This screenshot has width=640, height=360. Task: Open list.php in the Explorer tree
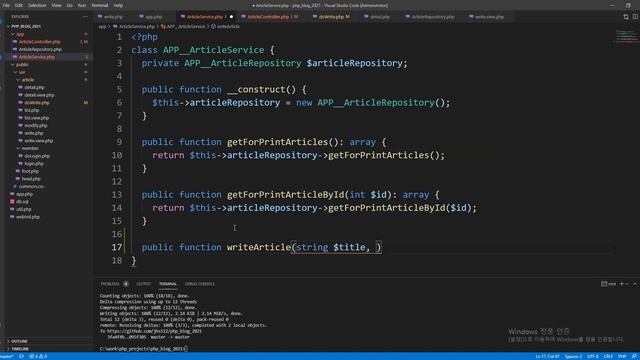click(31, 110)
